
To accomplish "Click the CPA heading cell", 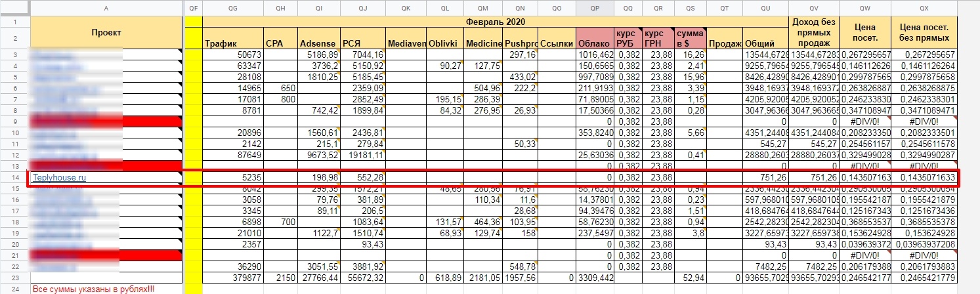I will tap(280, 38).
